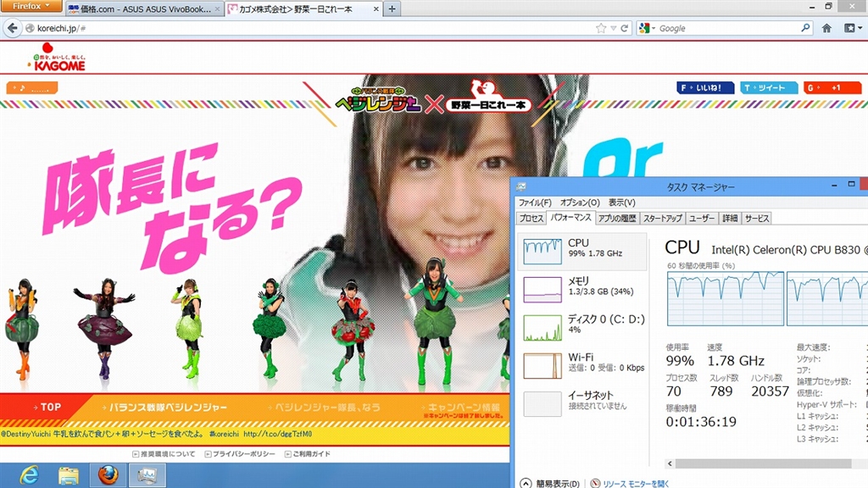
Task: Select the イーサネット performance item
Action: (582, 404)
